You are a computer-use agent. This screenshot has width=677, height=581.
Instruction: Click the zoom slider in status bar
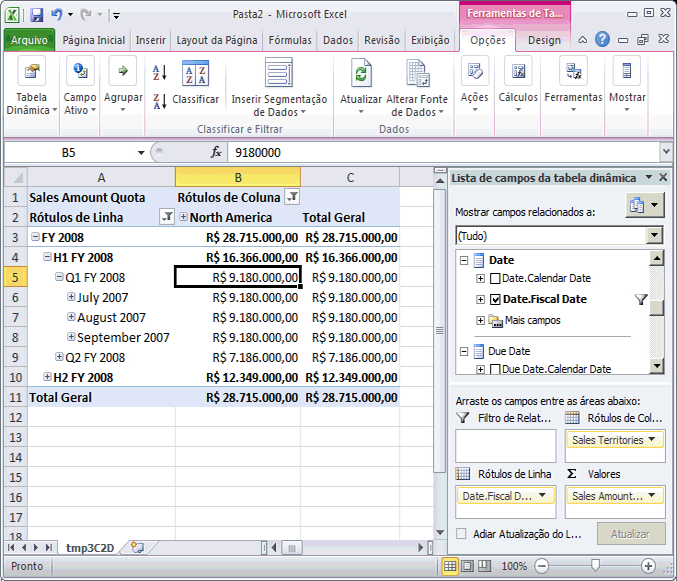click(596, 566)
